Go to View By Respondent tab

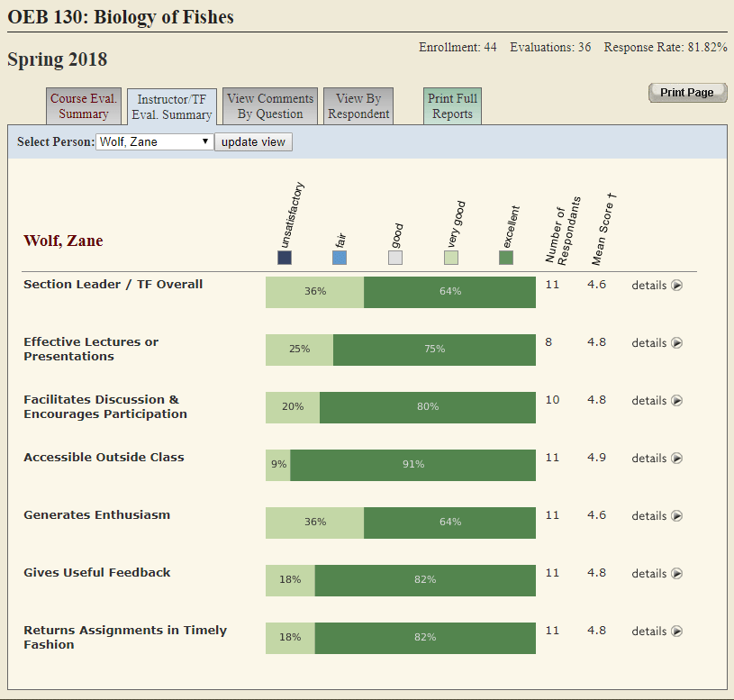pos(358,106)
